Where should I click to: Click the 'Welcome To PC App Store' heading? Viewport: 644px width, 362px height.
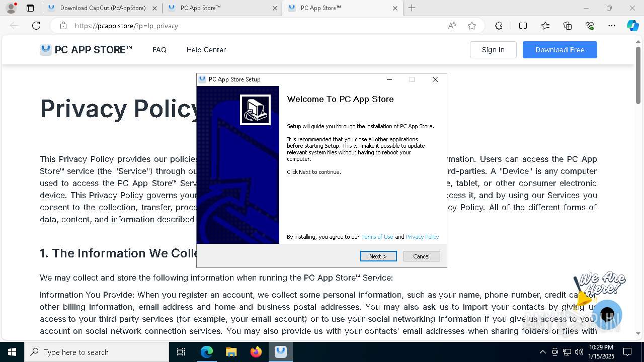(x=340, y=99)
